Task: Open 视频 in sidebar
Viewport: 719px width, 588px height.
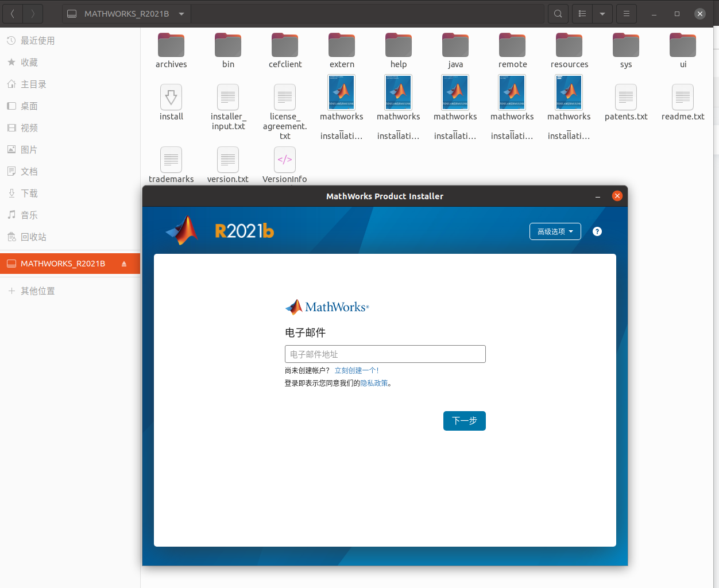Action: coord(70,128)
